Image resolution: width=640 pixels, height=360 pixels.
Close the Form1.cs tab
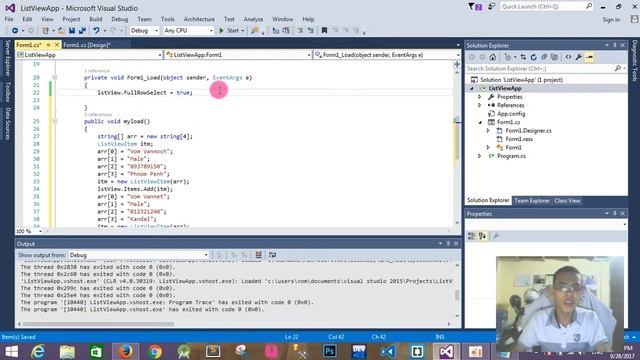pyautogui.click(x=57, y=45)
